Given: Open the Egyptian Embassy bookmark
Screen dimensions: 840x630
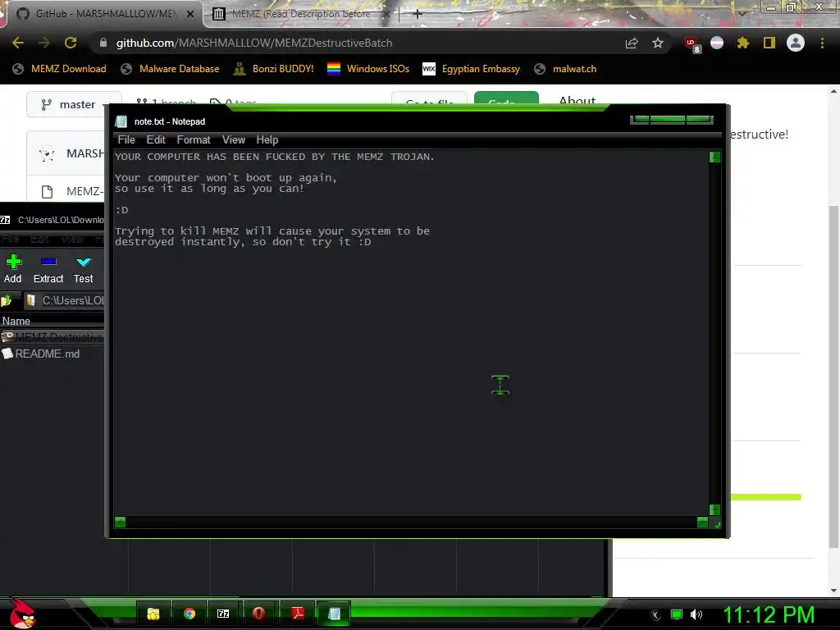Looking at the screenshot, I should coord(472,69).
